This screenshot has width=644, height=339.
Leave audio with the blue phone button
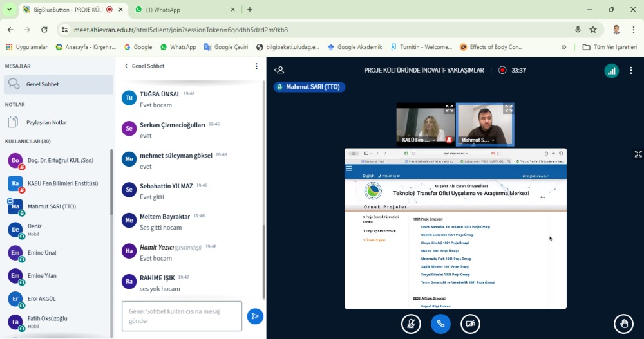pos(440,324)
